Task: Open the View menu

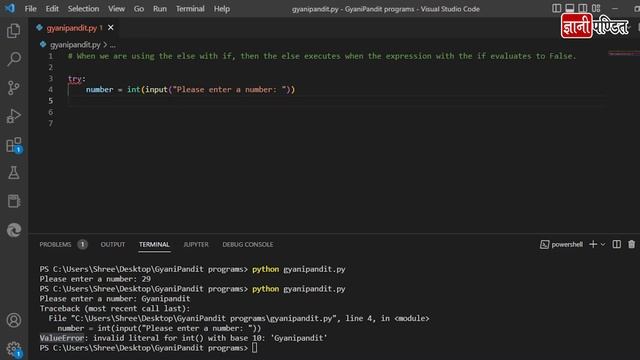Action: click(x=116, y=9)
